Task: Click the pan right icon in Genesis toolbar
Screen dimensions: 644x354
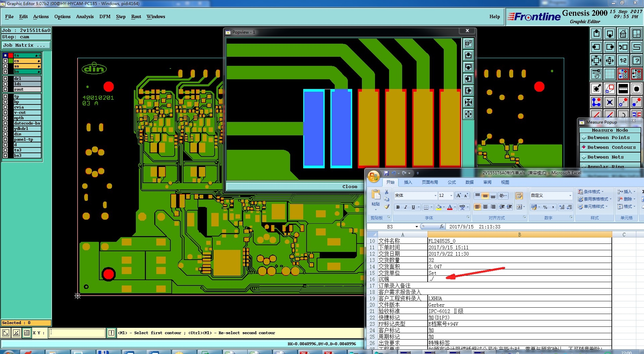Action: coord(610,47)
